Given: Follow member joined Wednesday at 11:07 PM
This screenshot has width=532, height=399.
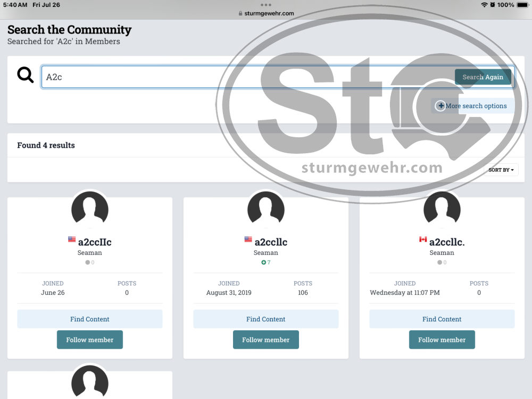Looking at the screenshot, I should (442, 339).
